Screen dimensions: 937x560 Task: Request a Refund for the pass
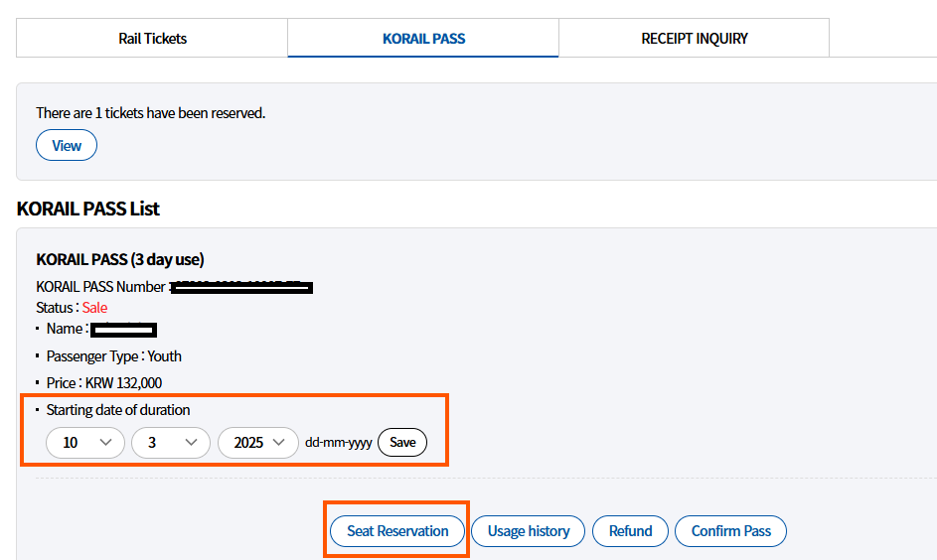(630, 531)
